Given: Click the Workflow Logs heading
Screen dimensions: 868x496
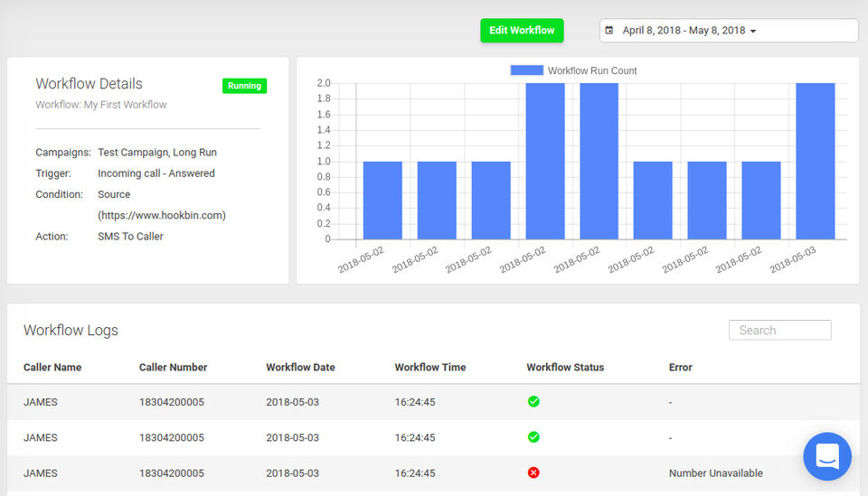Looking at the screenshot, I should (x=71, y=330).
